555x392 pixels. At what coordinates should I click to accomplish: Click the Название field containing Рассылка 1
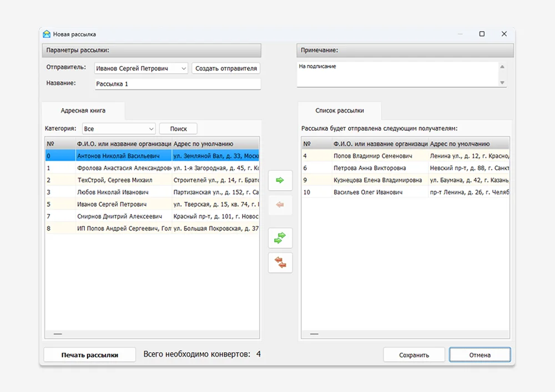click(x=178, y=84)
